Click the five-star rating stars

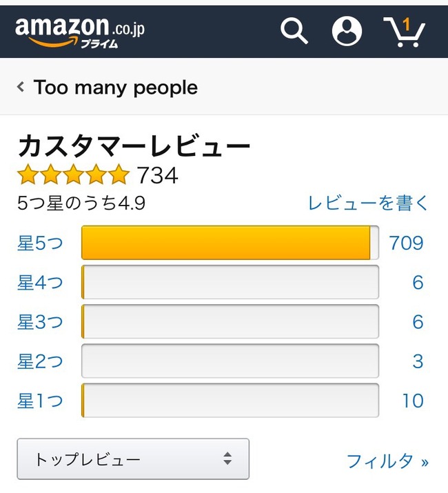73,175
